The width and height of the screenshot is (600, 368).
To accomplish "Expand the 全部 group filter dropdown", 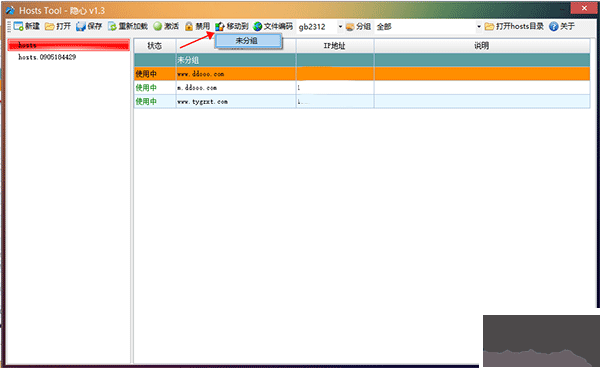I will click(x=478, y=27).
